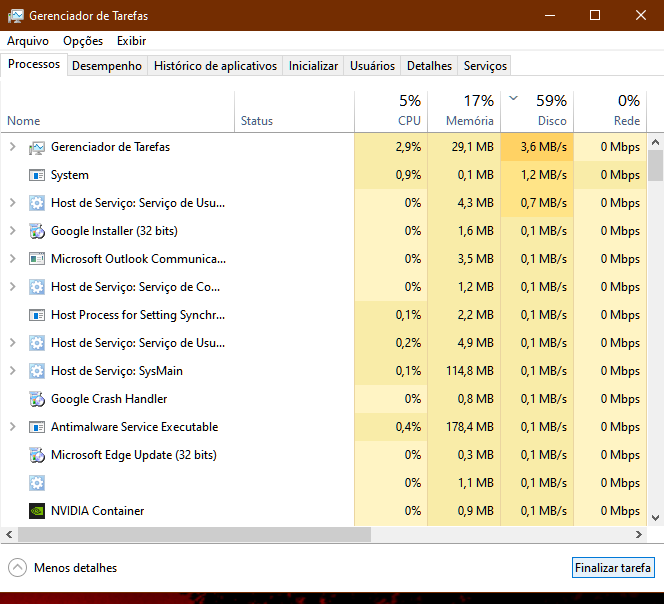The width and height of the screenshot is (664, 604).
Task: Sort by the Memória column header
Action: [464, 111]
